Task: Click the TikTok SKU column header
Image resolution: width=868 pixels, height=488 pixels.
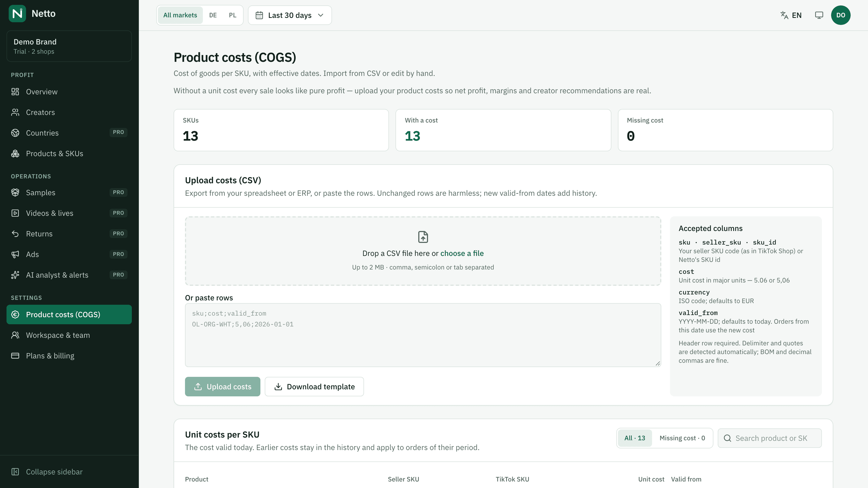Action: (x=512, y=479)
